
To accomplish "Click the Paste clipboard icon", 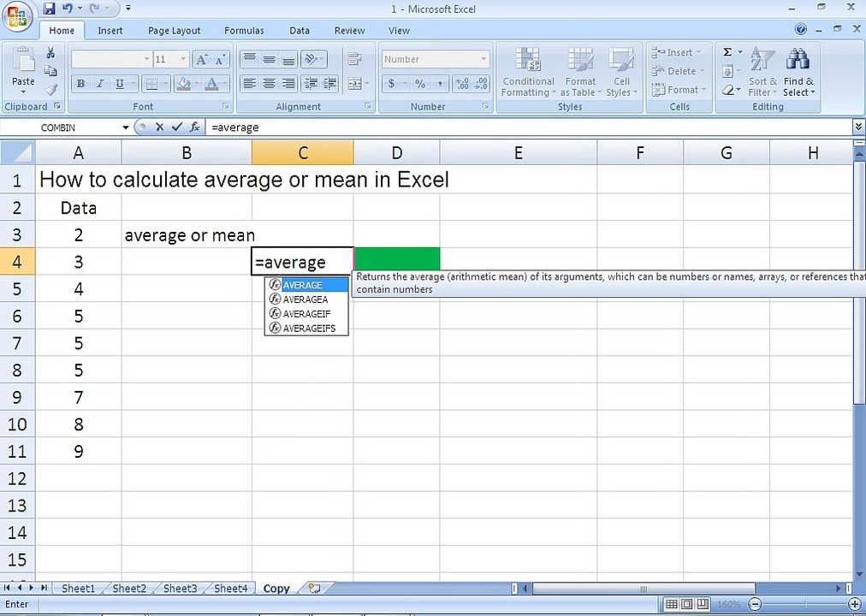I will [x=23, y=60].
